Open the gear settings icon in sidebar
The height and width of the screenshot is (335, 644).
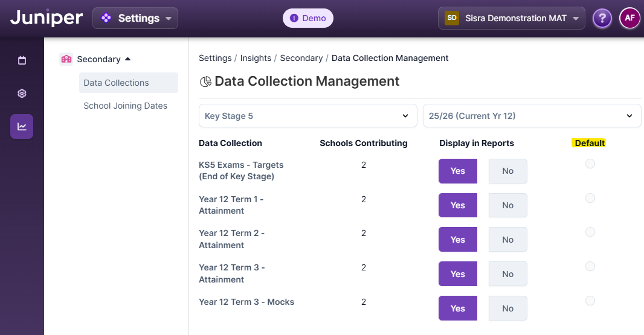tap(22, 94)
